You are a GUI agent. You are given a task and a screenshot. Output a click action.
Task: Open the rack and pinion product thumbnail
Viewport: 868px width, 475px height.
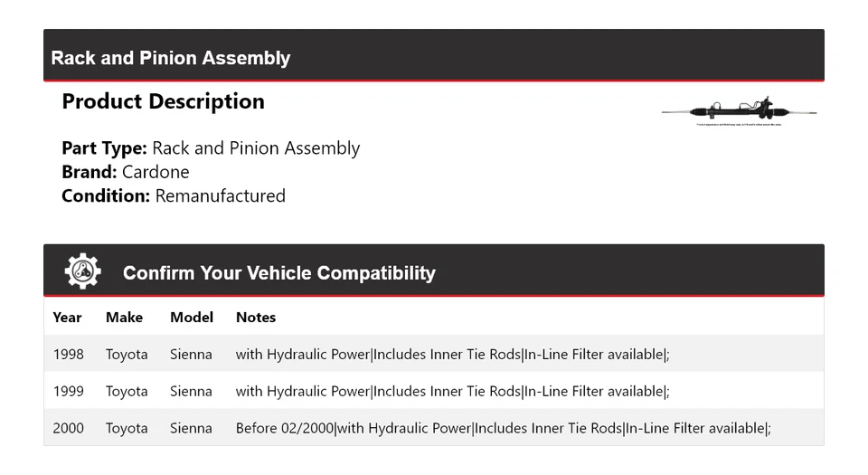[739, 111]
